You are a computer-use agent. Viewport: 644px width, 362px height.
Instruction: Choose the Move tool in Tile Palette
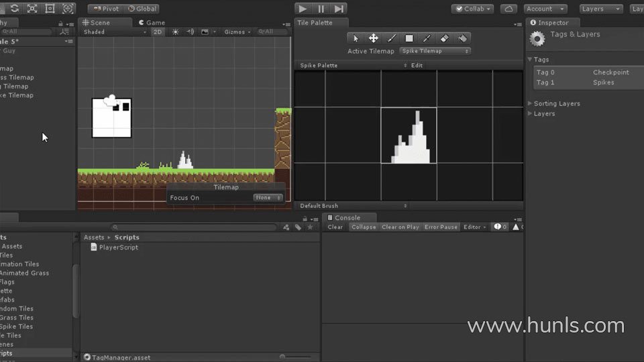tap(374, 38)
